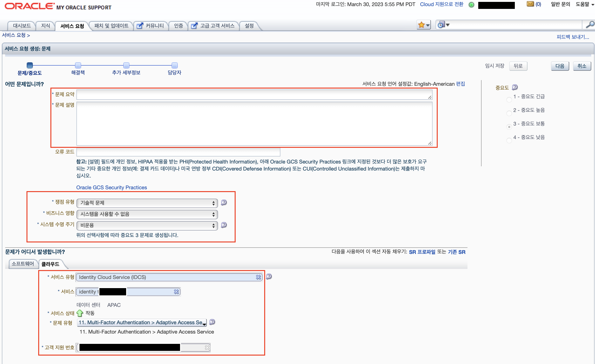595x364 pixels.
Task: Open the Oracle GCS Security Practices link
Action: 111,187
